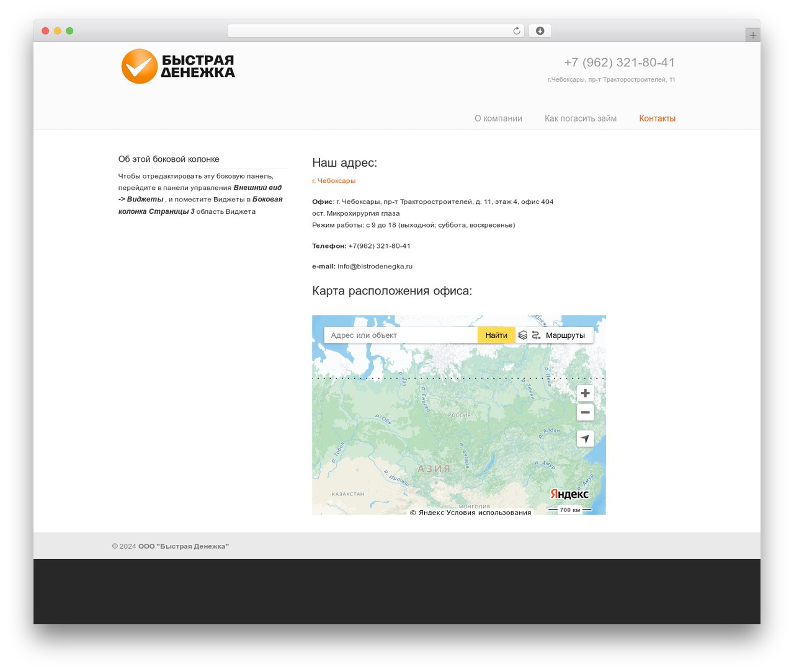
Task: Click the green full-screen window button
Action: 69,31
